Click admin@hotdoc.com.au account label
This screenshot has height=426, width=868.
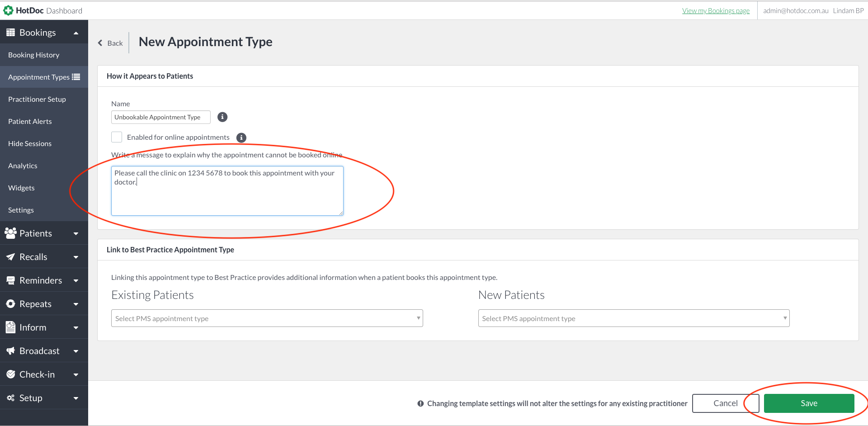[796, 10]
